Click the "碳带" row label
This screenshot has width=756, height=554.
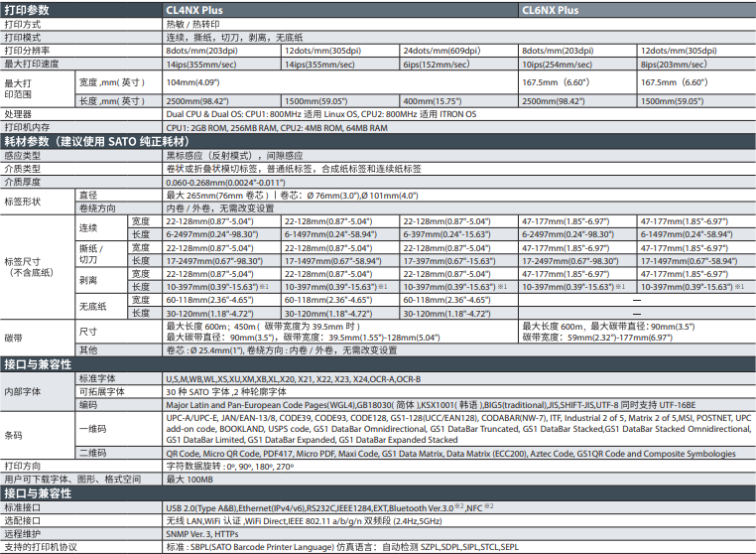(14, 338)
